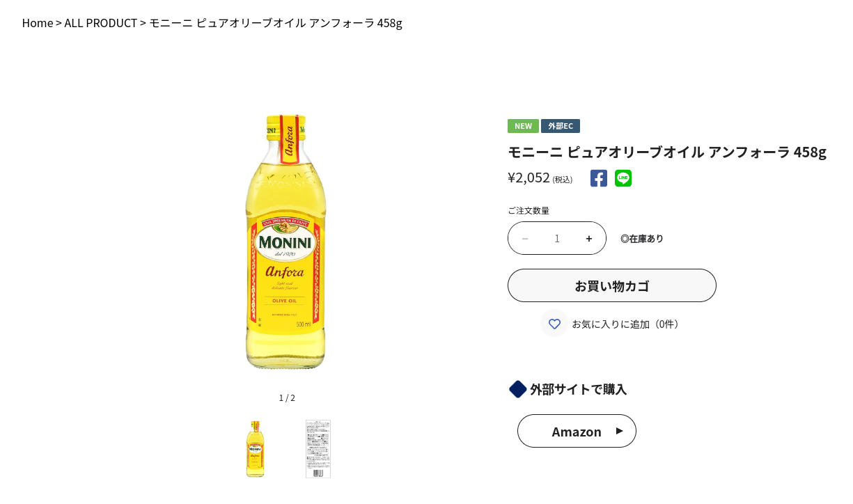The height and width of the screenshot is (504, 853).
Task: Select the second label thumbnail
Action: click(318, 449)
